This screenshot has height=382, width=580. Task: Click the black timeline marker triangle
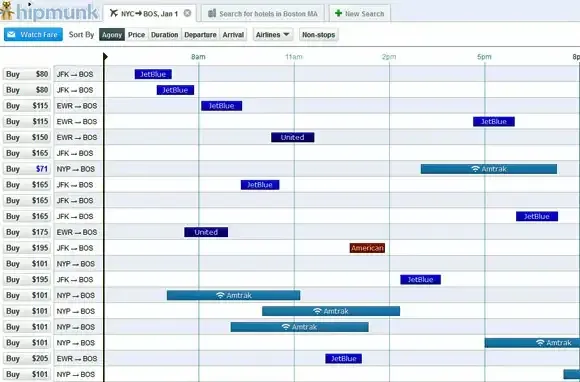[x=105, y=57]
